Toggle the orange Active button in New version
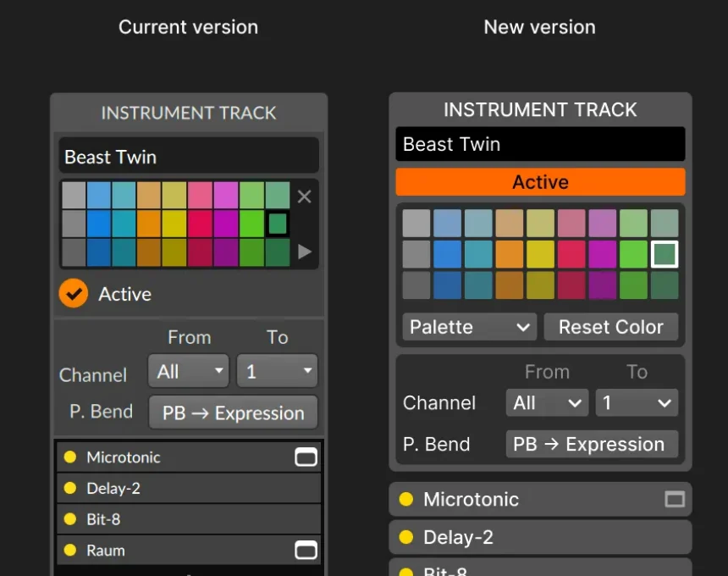The height and width of the screenshot is (576, 728). 540,181
